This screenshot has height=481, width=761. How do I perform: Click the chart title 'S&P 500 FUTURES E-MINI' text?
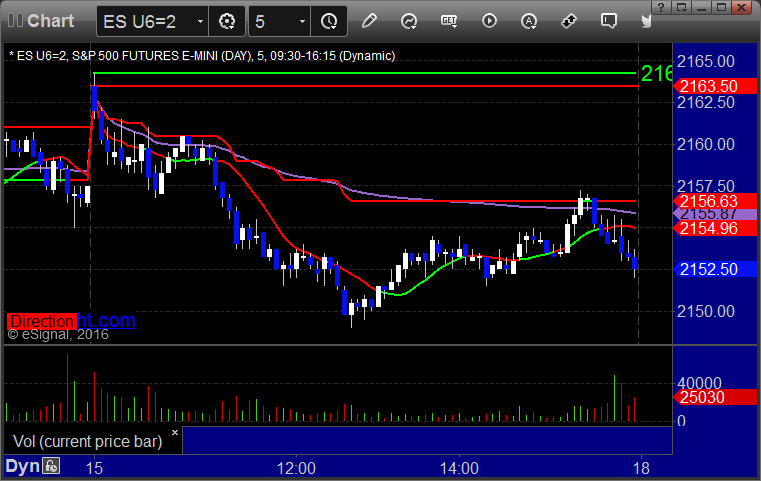[x=145, y=56]
